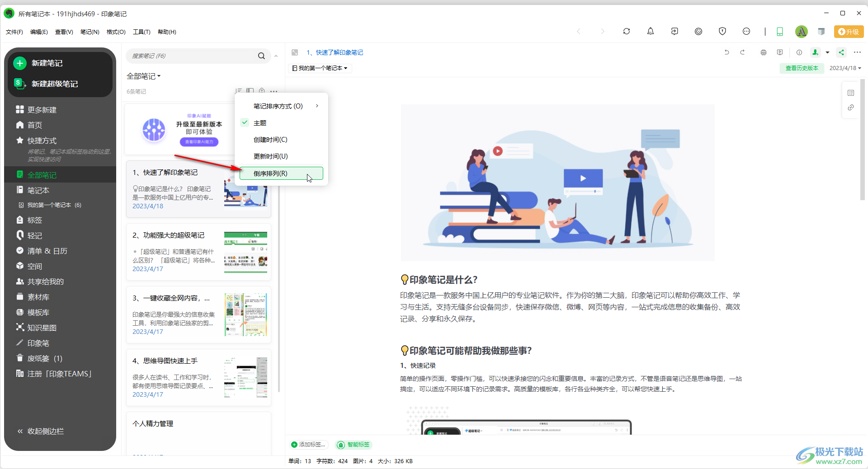Click the green mobile phone icon
Screen dimensions: 868x469
click(780, 32)
